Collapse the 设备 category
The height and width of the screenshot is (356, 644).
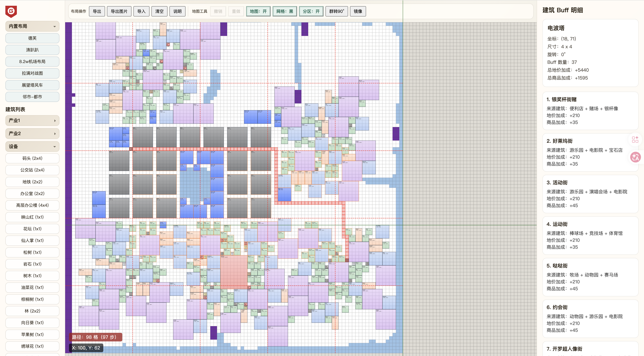click(x=32, y=147)
